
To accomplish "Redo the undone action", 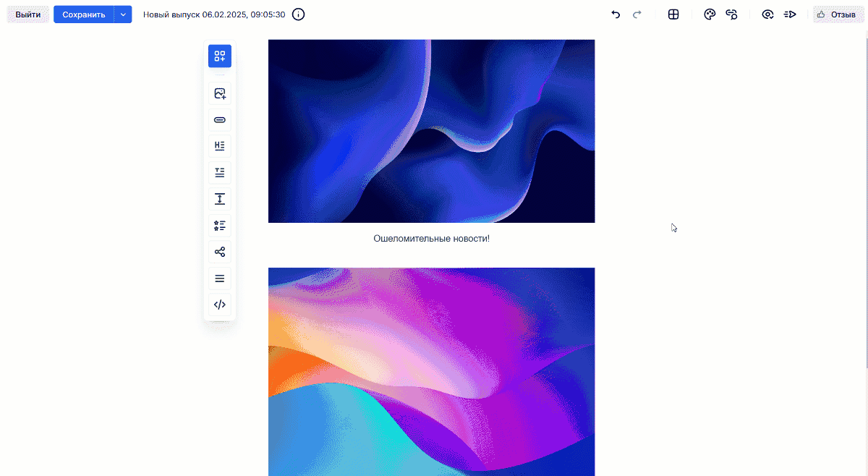I will click(x=637, y=14).
